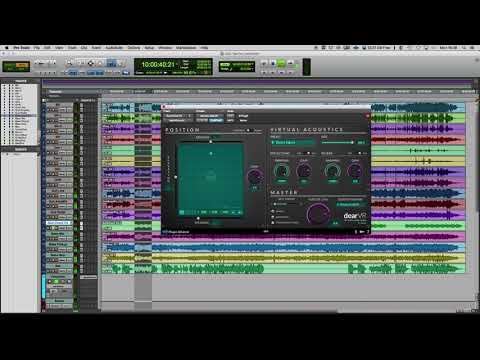Click the Tracks list header
Screen dimensions: 480x360
[x=20, y=81]
